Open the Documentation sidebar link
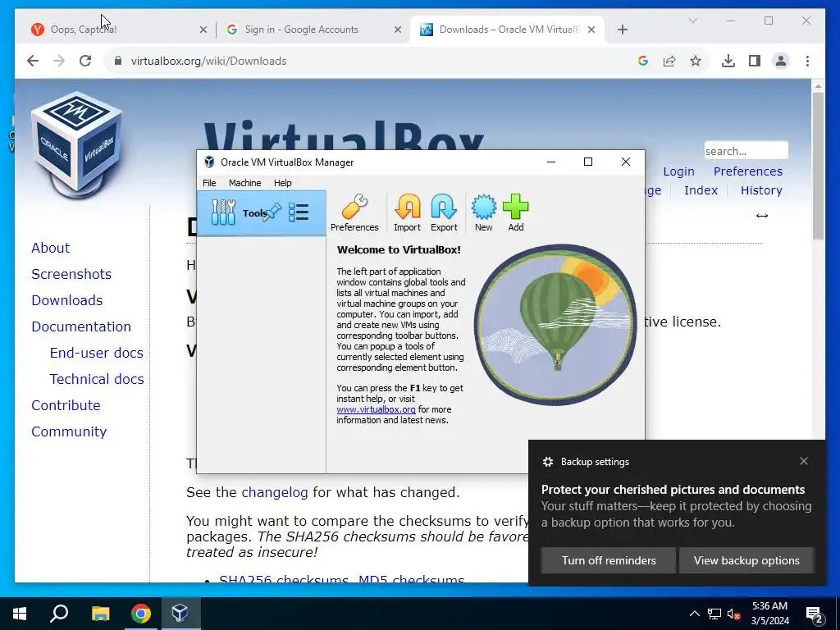This screenshot has width=840, height=630. (81, 326)
